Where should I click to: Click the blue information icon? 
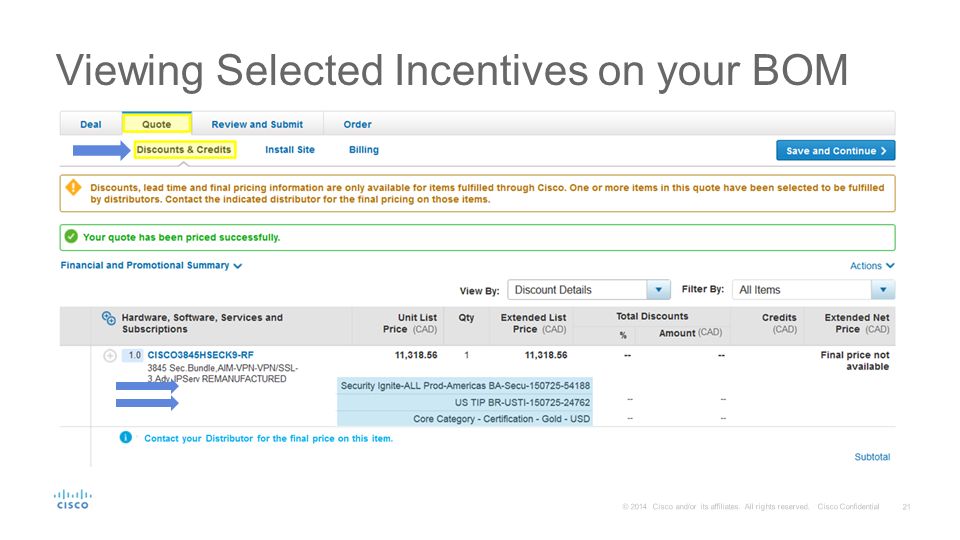[x=126, y=437]
